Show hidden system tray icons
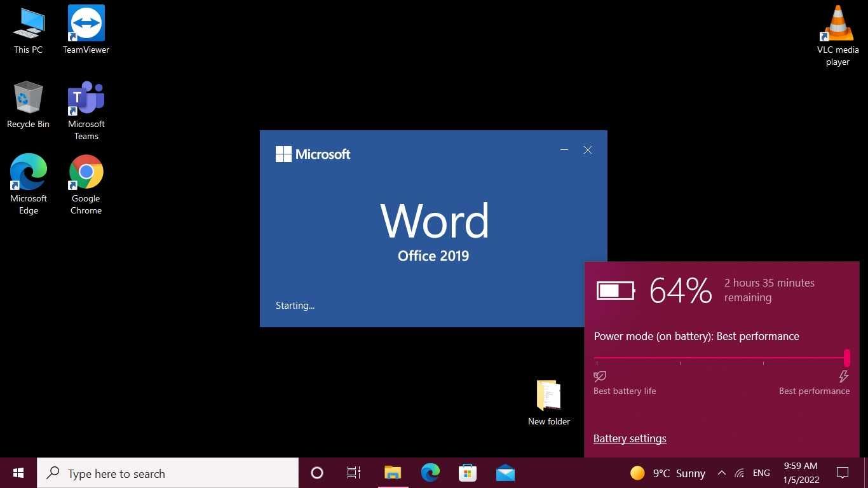 pyautogui.click(x=721, y=473)
